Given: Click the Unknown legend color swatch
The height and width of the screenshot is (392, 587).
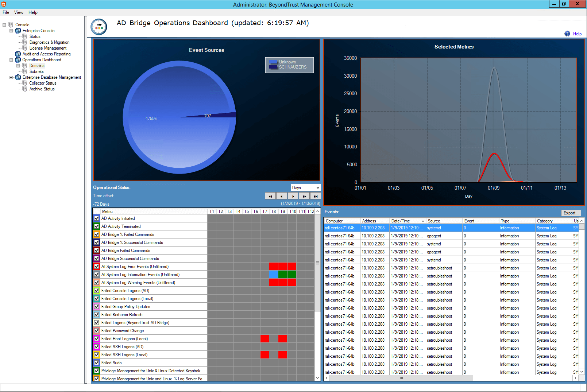Looking at the screenshot, I should tap(274, 62).
